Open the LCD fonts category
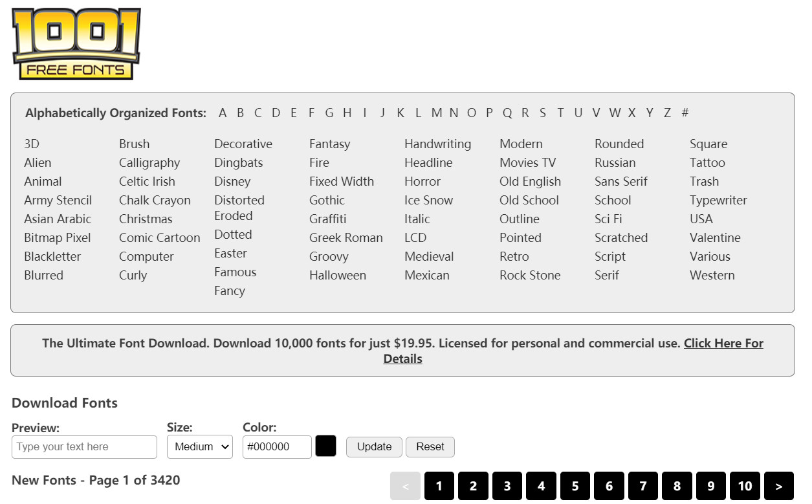The width and height of the screenshot is (812, 504). 415,237
